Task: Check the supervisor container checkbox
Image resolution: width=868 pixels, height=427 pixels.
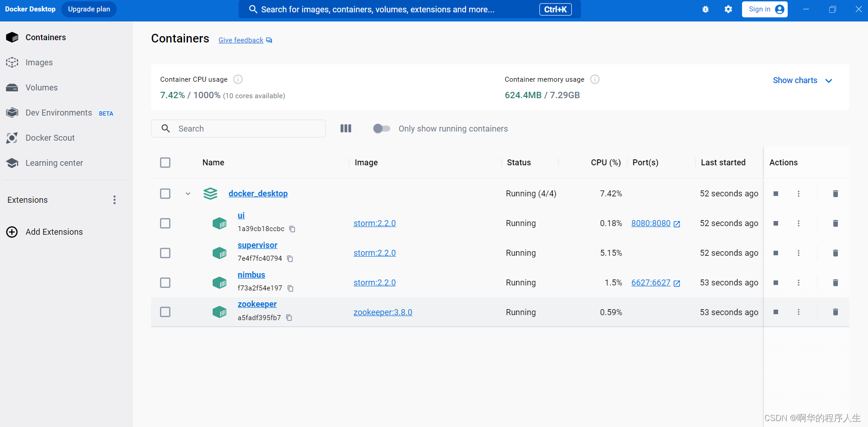Action: [x=165, y=253]
